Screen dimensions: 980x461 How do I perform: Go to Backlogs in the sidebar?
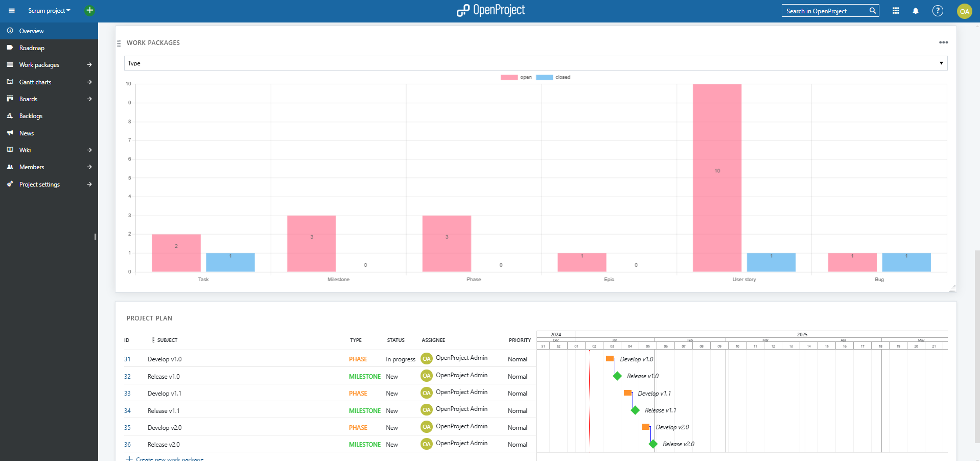30,116
